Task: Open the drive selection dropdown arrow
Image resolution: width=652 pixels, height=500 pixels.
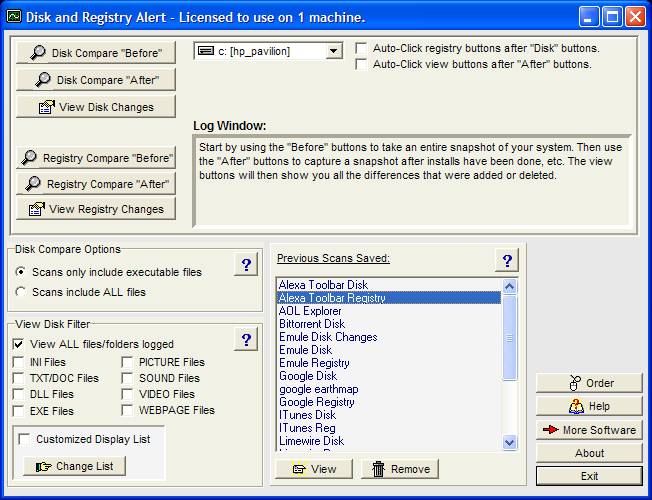Action: click(333, 51)
